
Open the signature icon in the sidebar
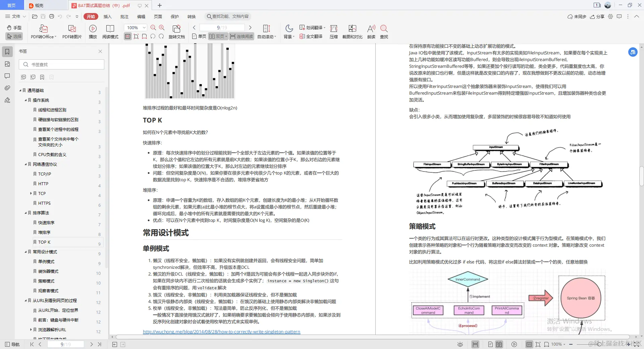tap(7, 100)
